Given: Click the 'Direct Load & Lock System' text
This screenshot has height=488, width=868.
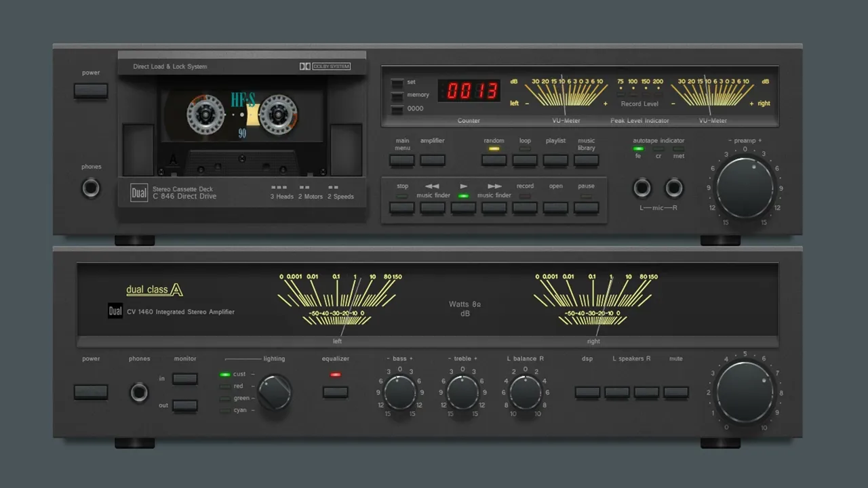Looking at the screenshot, I should pos(170,66).
